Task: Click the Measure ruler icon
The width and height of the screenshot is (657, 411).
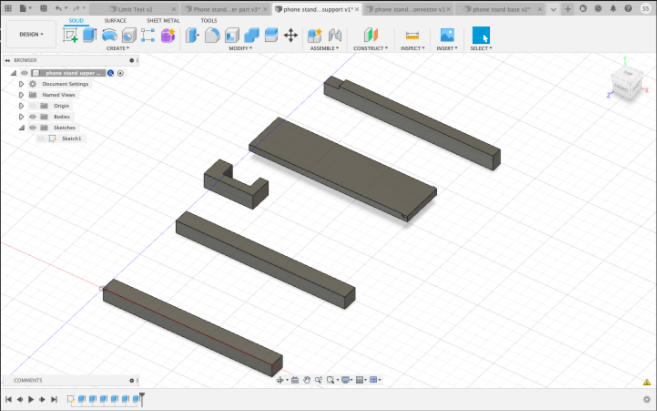Action: click(412, 36)
